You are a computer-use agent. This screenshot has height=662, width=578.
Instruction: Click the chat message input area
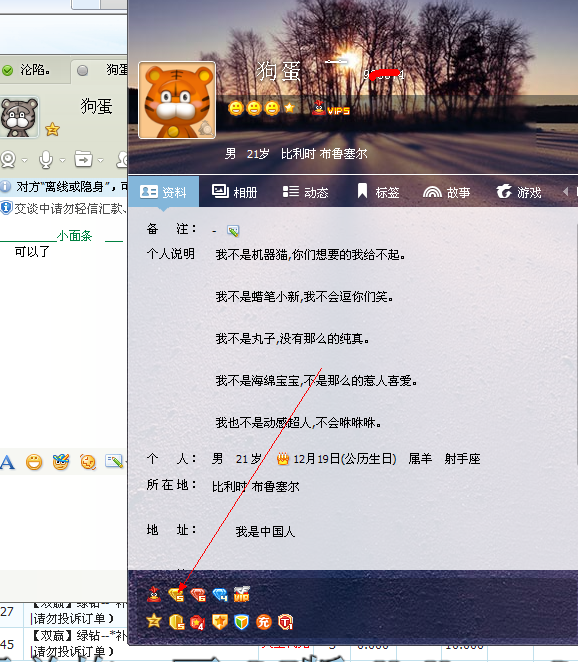(63, 521)
